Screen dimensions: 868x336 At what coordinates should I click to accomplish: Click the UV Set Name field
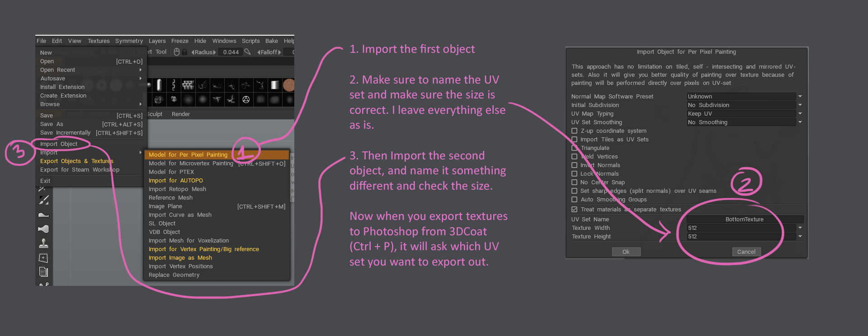click(744, 219)
